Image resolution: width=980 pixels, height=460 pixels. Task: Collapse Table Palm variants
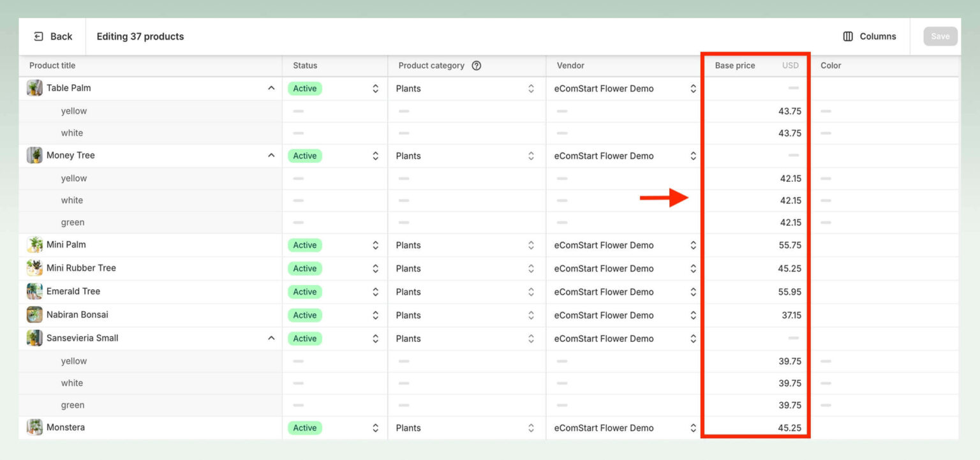[x=271, y=88]
